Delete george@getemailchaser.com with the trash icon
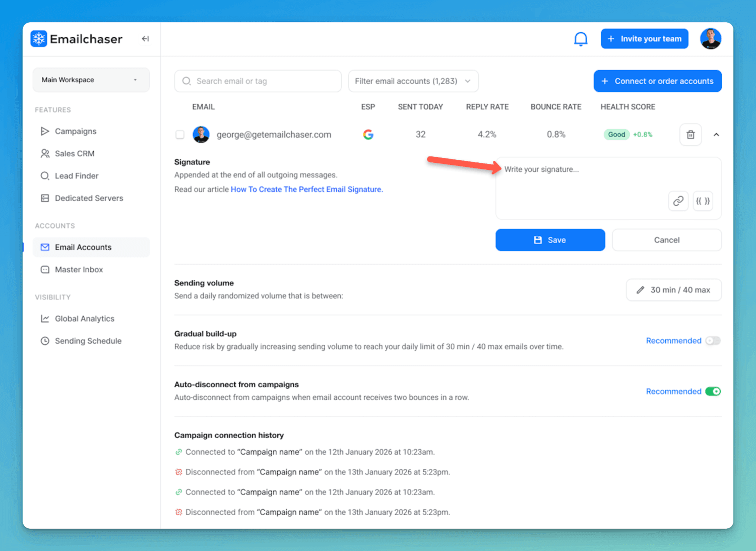 tap(690, 135)
